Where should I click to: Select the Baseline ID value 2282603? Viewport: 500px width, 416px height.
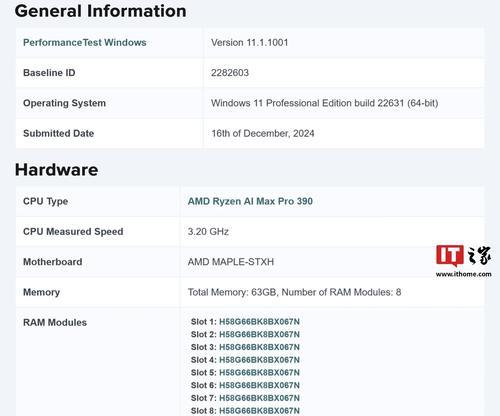pyautogui.click(x=230, y=73)
